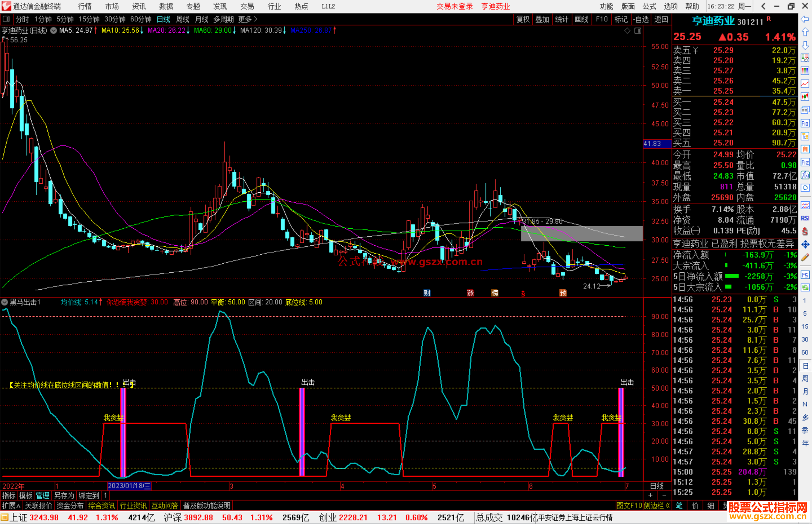Open the 资金分布 bottom tab
812x524 pixels.
(70, 506)
